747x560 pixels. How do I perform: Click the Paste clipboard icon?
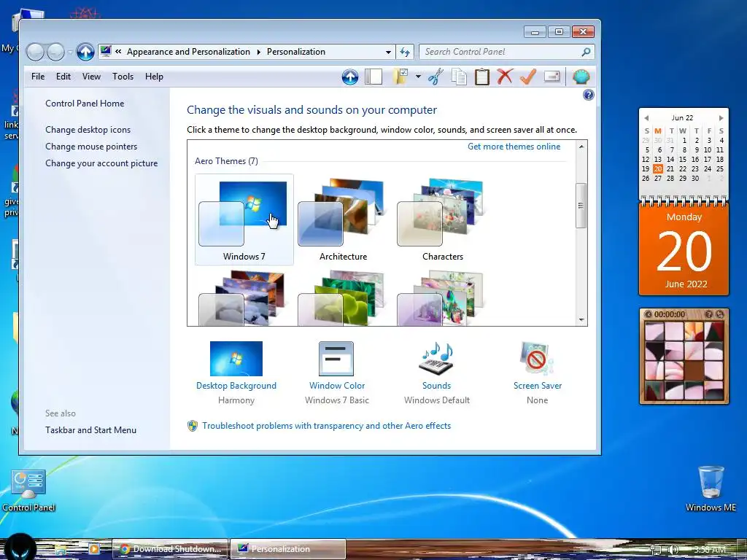tap(481, 77)
